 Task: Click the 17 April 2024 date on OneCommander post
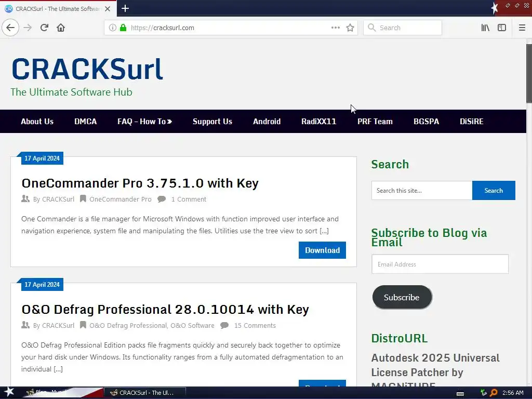42,158
